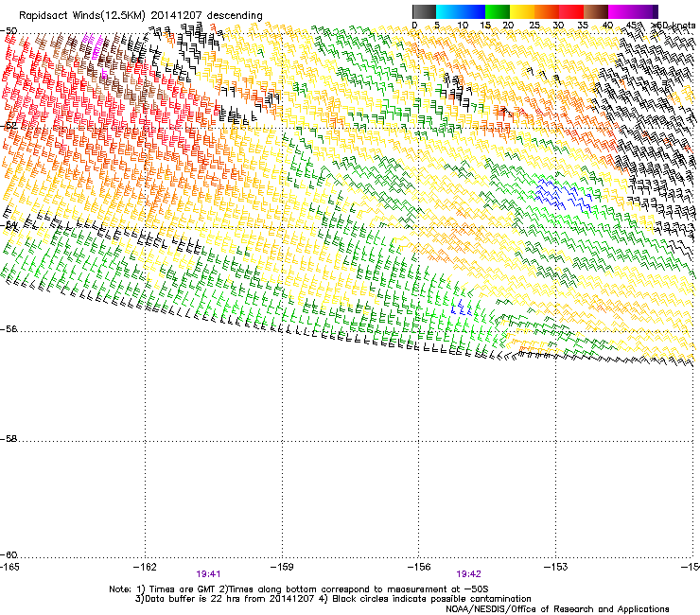Click the '30' label under the color scale
Image resolution: width=700 pixels, height=615 pixels.
tap(558, 26)
